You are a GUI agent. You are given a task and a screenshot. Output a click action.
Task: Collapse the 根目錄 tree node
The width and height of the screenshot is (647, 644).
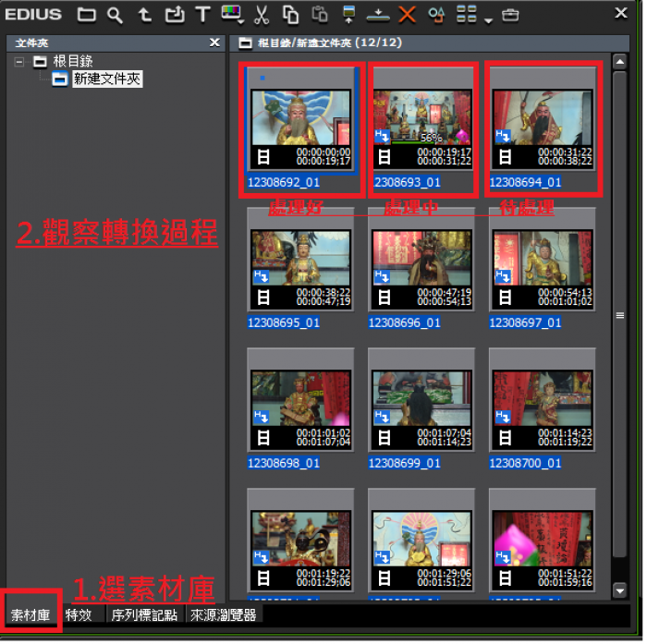click(19, 62)
